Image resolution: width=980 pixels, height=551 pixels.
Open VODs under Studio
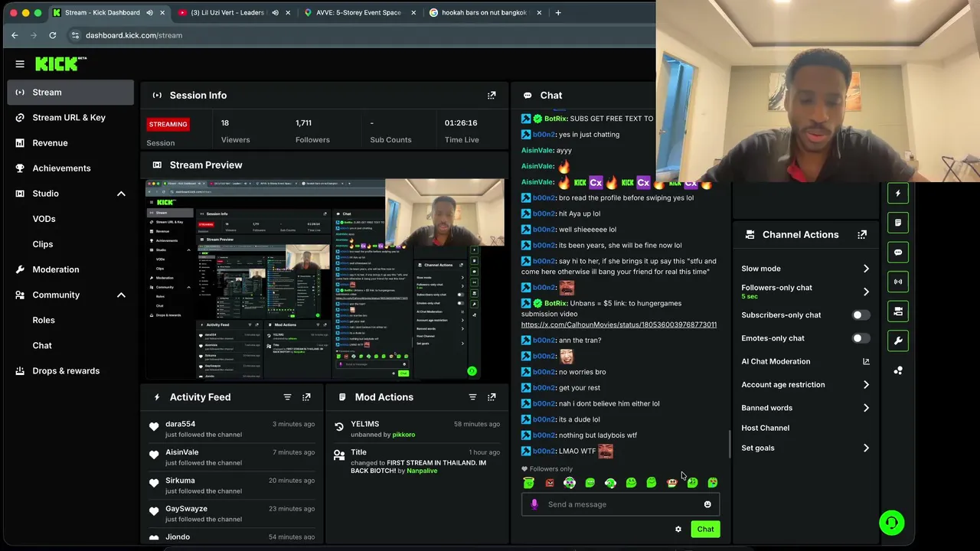(x=44, y=219)
